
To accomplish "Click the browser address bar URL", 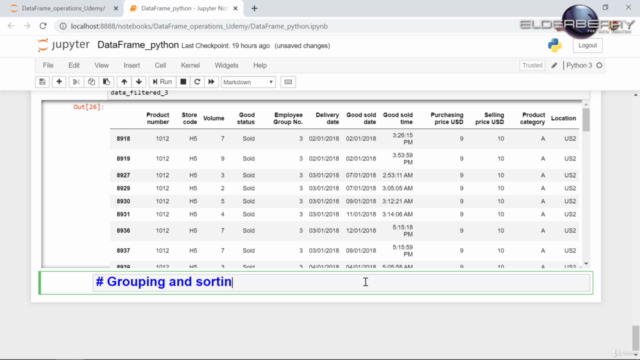I will [199, 26].
